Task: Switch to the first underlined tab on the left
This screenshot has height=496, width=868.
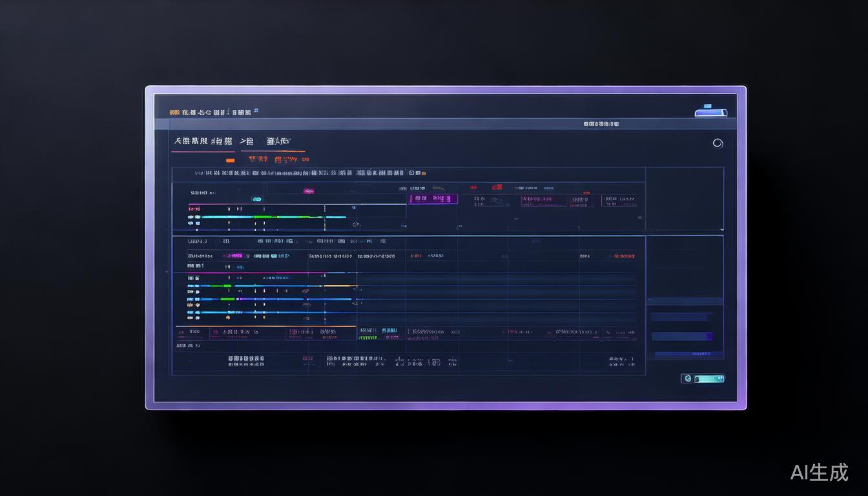Action: (x=198, y=141)
